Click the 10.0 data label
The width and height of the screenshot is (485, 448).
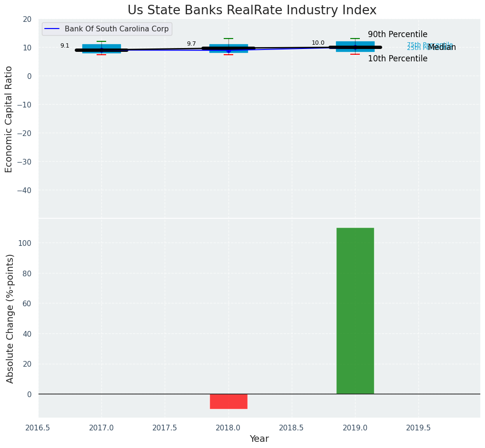click(318, 43)
